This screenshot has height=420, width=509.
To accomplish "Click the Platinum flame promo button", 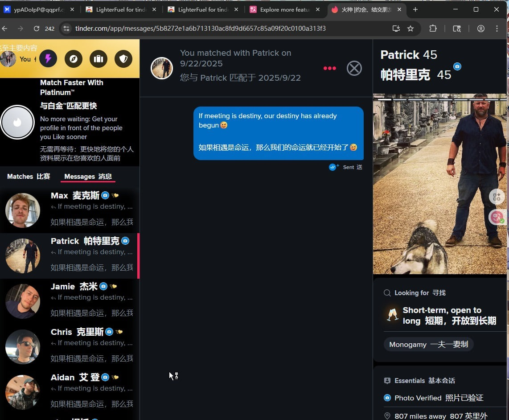I will (17, 122).
